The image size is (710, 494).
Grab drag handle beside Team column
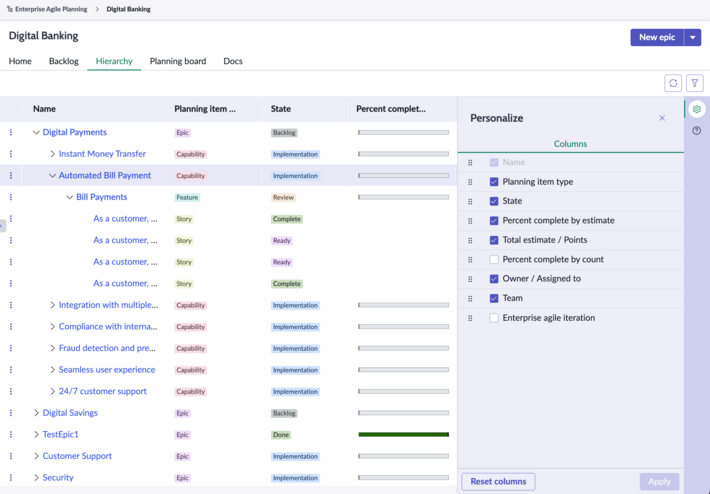470,298
